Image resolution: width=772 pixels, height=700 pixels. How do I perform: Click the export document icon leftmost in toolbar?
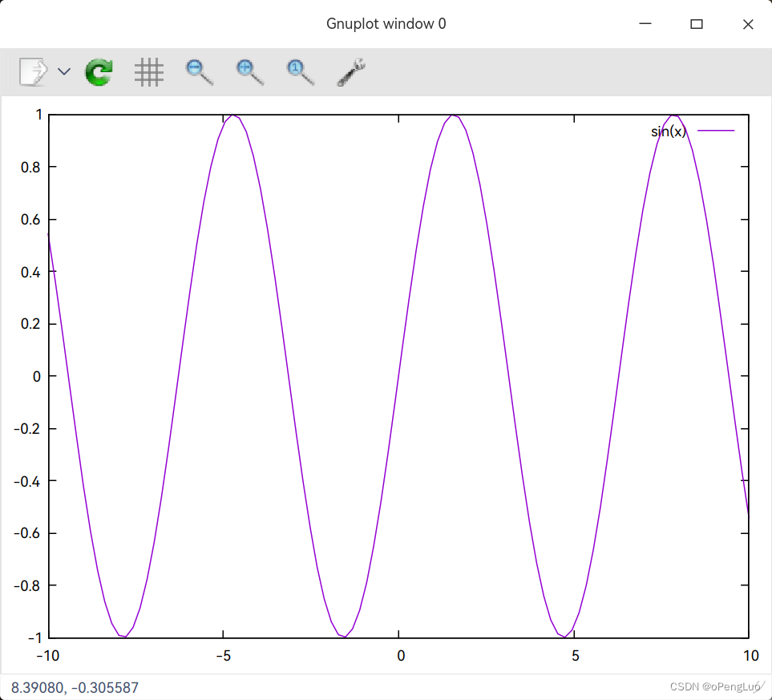30,71
